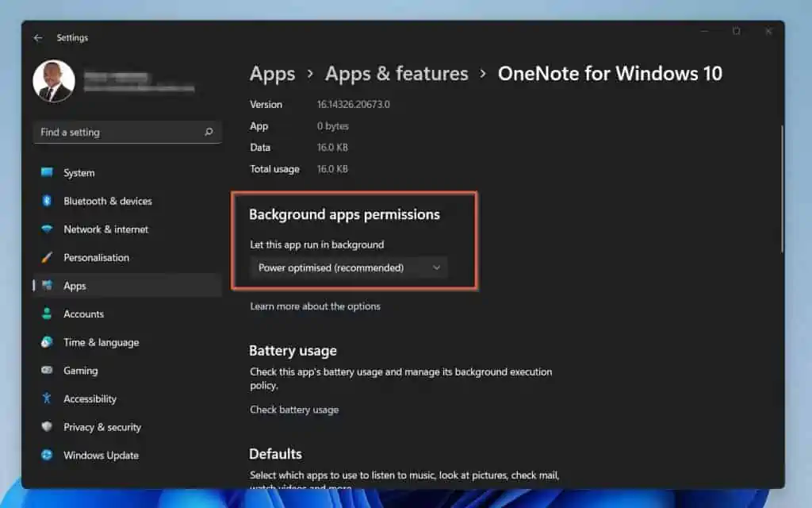Image resolution: width=812 pixels, height=508 pixels.
Task: Click the Accessibility figure icon
Action: click(x=47, y=398)
